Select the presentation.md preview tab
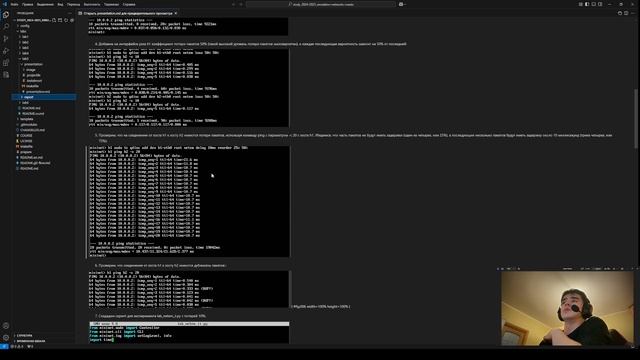640x360 pixels. click(x=128, y=13)
